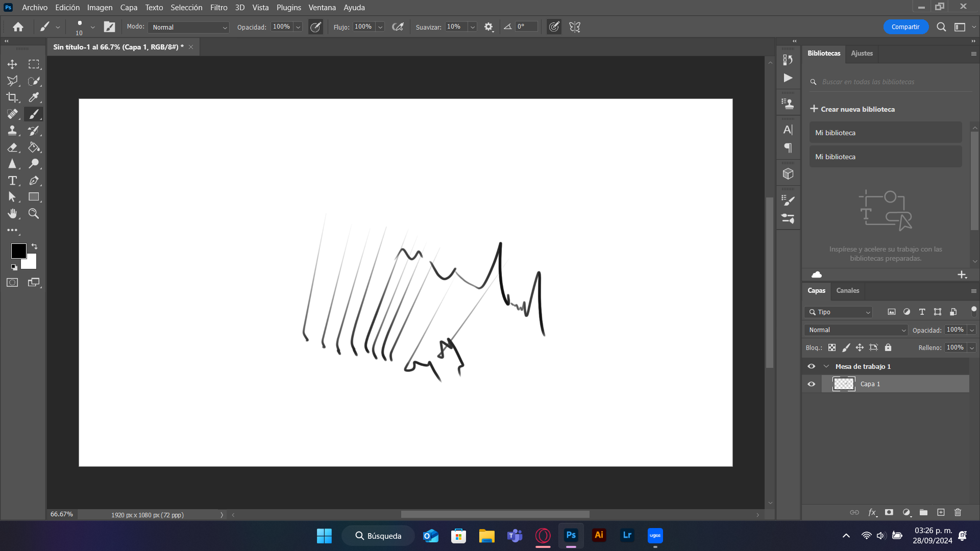Click the Compartir button

[x=905, y=27]
